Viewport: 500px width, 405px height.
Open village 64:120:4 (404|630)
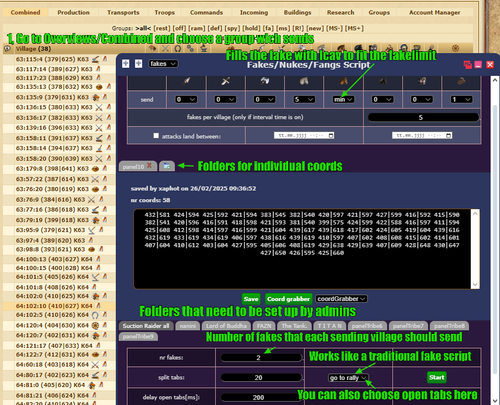[52, 325]
